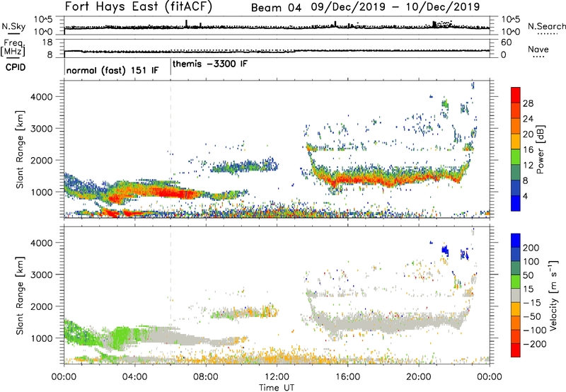This screenshot has width=566, height=392.
Task: Click the 'Fort Hays East (fitACF)' plot title
Action: (139, 6)
